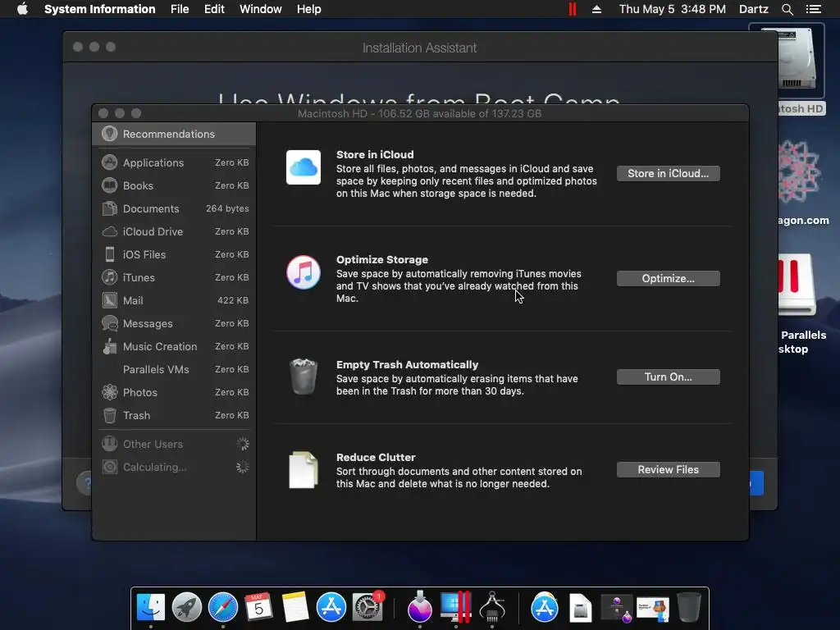
Task: Click the Parallels menu bar icon
Action: (573, 9)
